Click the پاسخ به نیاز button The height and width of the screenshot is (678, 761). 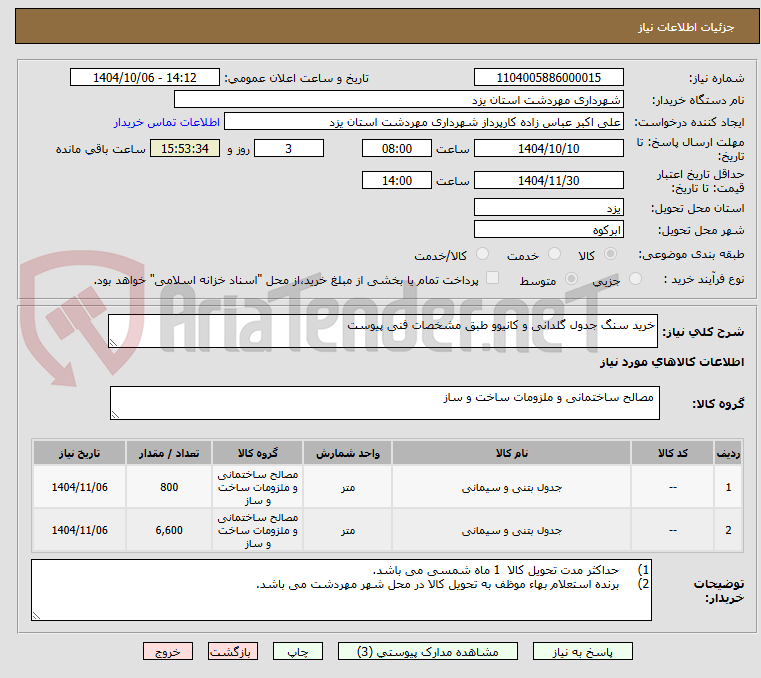(x=582, y=651)
